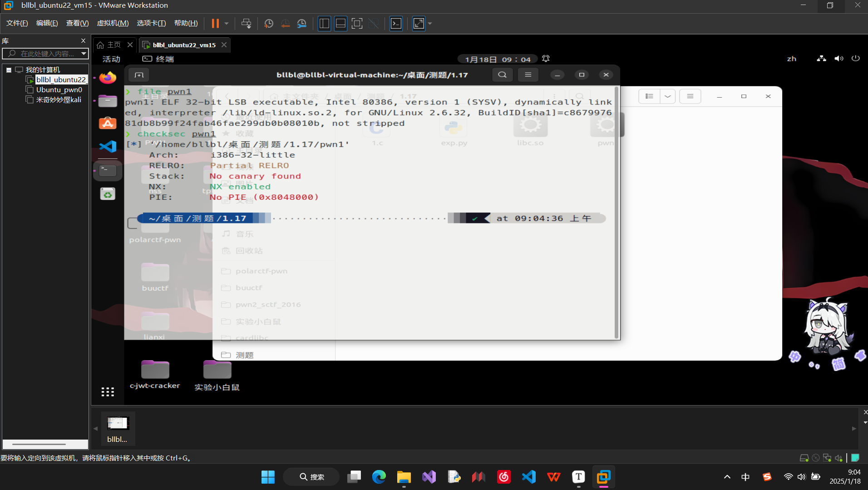Image resolution: width=868 pixels, height=490 pixels.
Task: Launch Firefox from the Ubuntu dock
Action: coord(108,78)
